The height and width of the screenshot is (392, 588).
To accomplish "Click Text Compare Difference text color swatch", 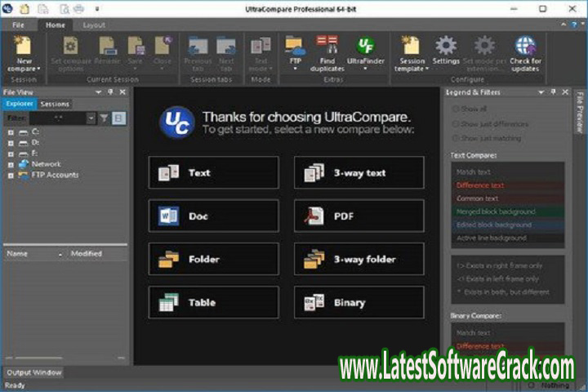I will coord(508,185).
